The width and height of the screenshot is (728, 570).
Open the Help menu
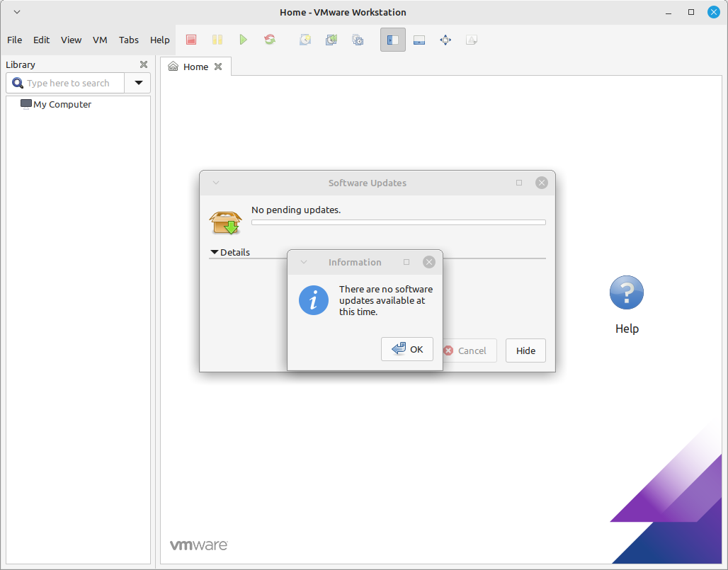(160, 40)
